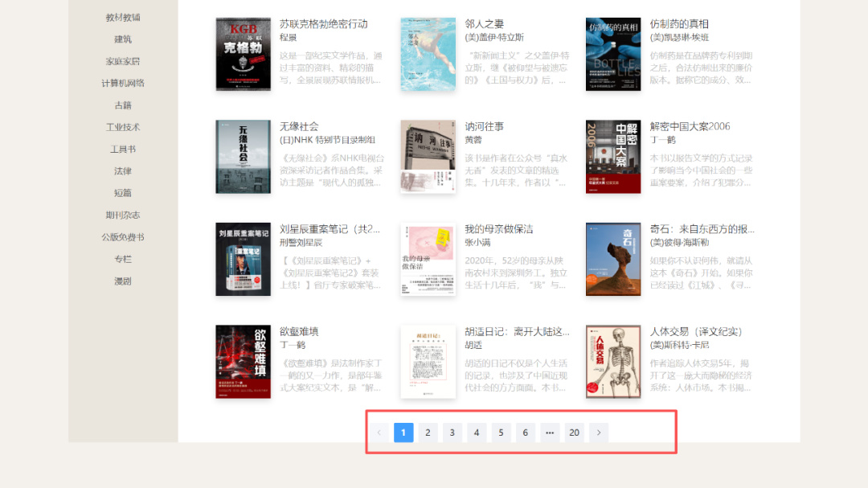Select the 期刊杂志 category
Viewport: 868px width, 488px height.
pyautogui.click(x=123, y=215)
